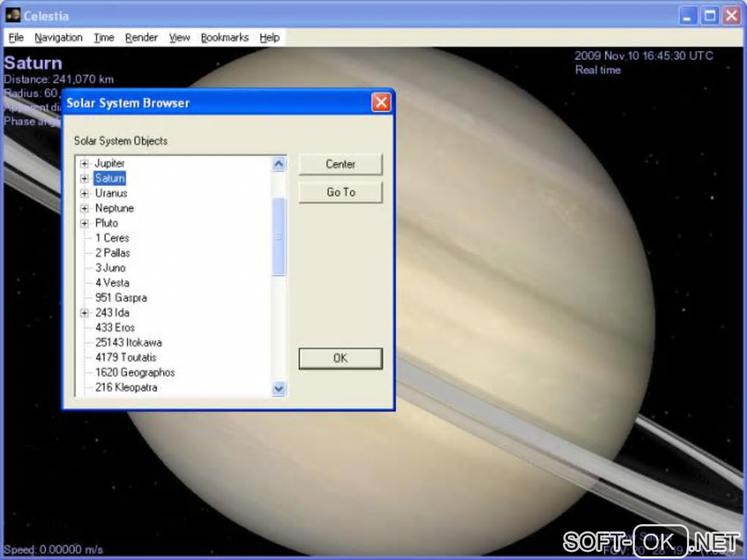The height and width of the screenshot is (560, 747).
Task: Select 1 Ceres in the list
Action: click(112, 238)
